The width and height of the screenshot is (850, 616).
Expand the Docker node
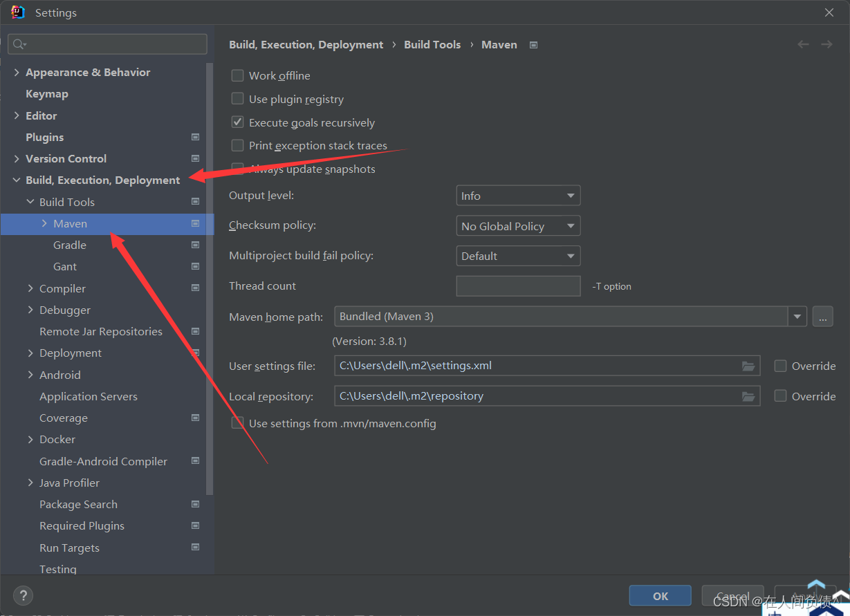coord(30,439)
